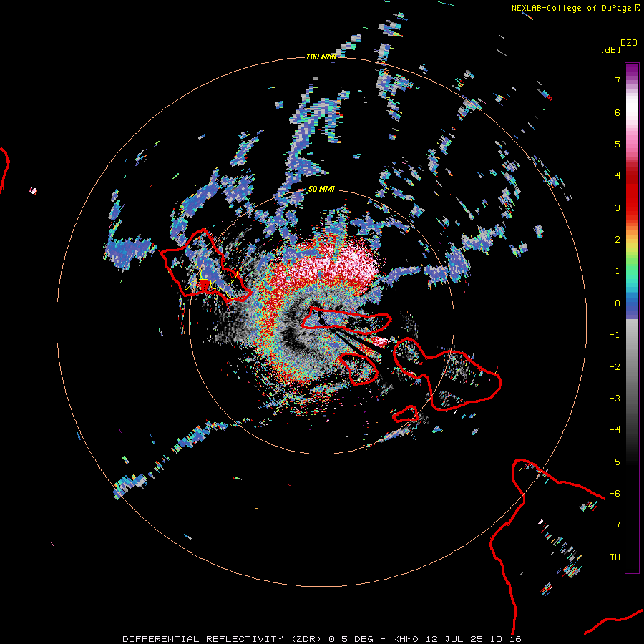Screen dimensions: 644x644
Task: Click the 0 dB scale value
Action: tap(618, 303)
